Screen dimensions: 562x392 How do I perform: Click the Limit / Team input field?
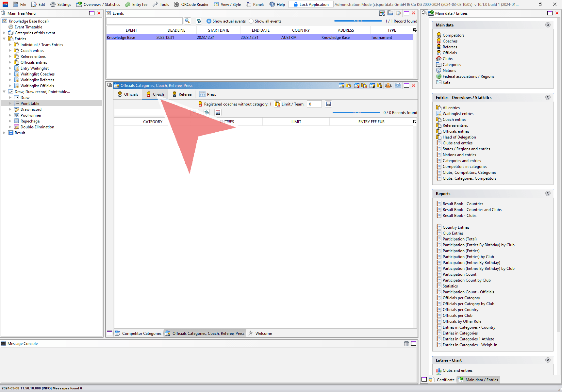pos(314,104)
